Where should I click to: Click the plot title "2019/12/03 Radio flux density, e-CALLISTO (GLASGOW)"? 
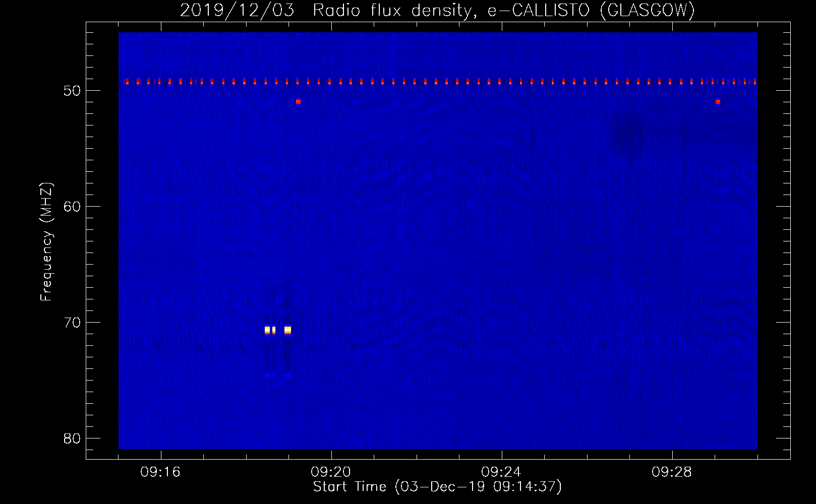(x=437, y=10)
